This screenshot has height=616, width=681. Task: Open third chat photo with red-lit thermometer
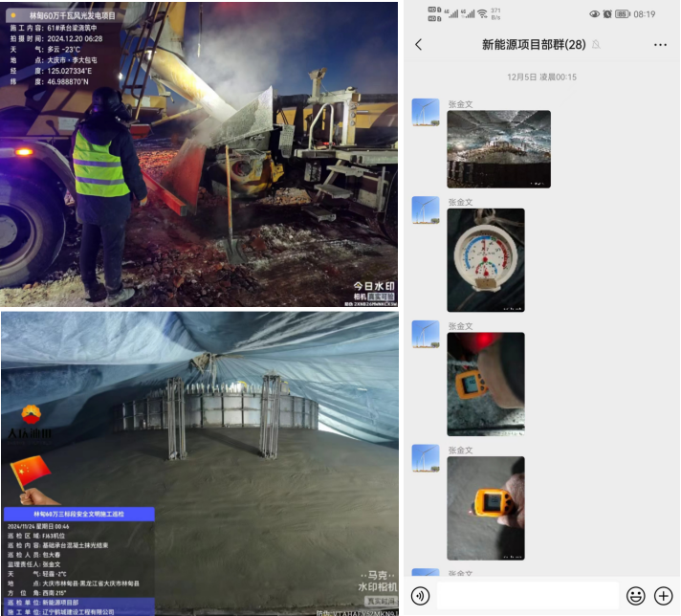click(486, 384)
